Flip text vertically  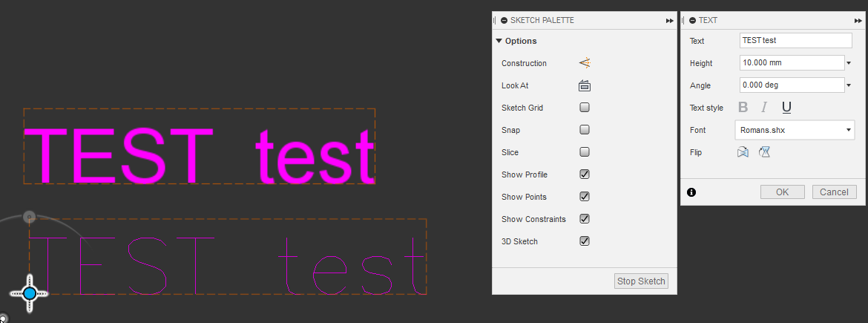tap(764, 151)
